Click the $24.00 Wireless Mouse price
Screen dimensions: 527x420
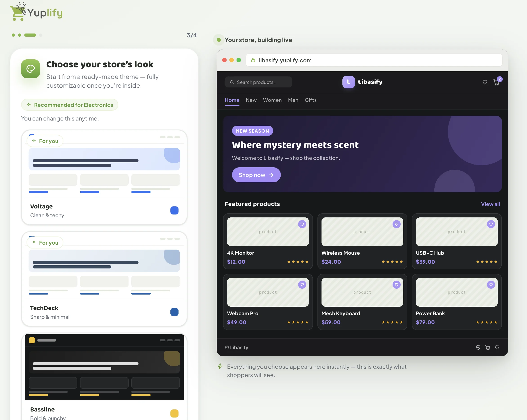[x=331, y=262]
